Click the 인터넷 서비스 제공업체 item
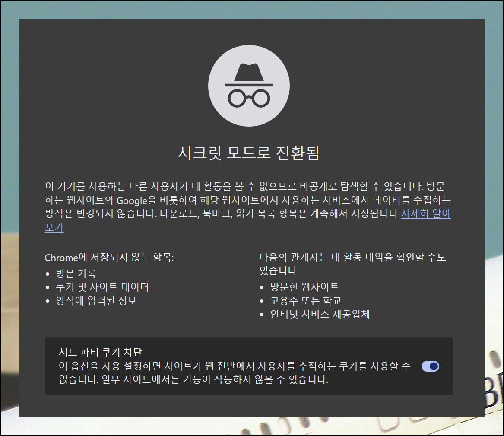Image resolution: width=504 pixels, height=436 pixels. click(x=320, y=315)
